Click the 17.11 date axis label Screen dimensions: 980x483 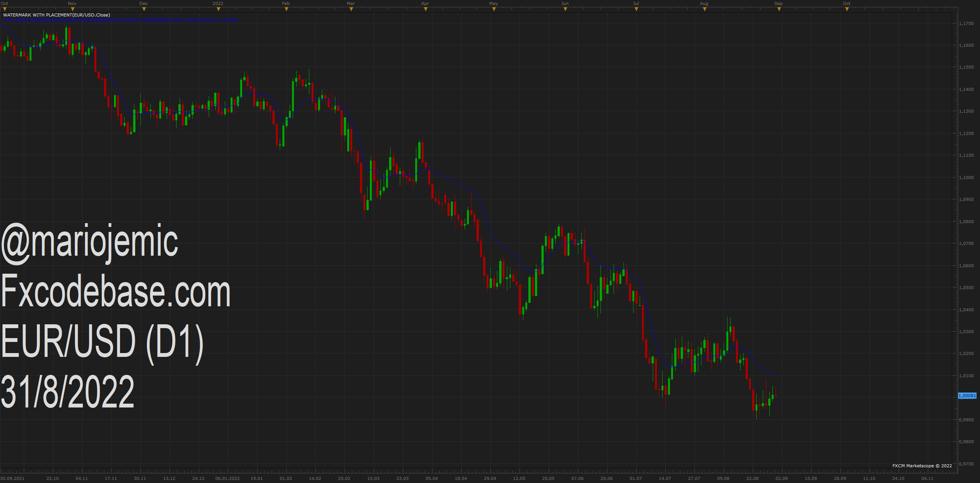(x=111, y=478)
